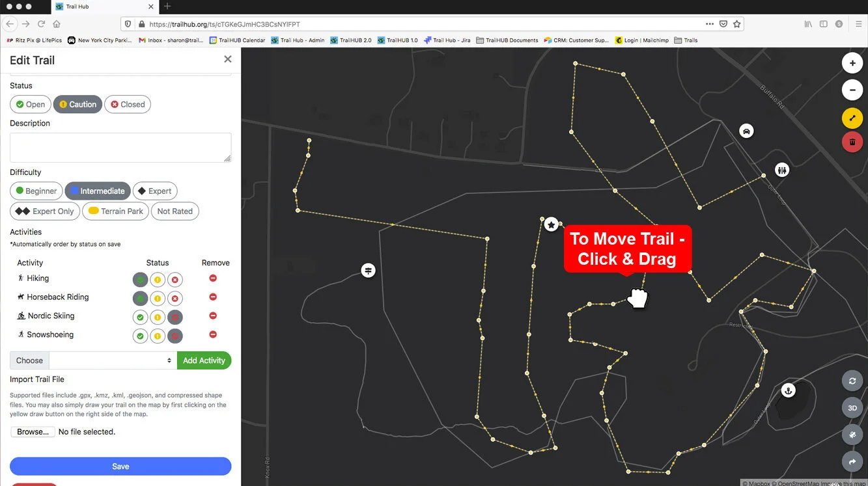This screenshot has width=868, height=486.
Task: Click the browser address bar URL
Action: (x=225, y=24)
